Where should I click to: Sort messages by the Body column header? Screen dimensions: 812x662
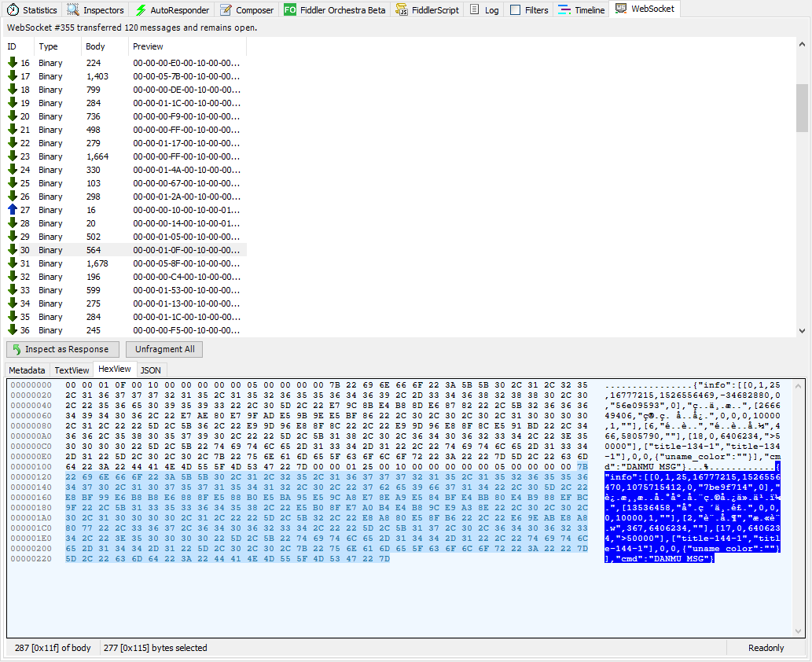95,46
